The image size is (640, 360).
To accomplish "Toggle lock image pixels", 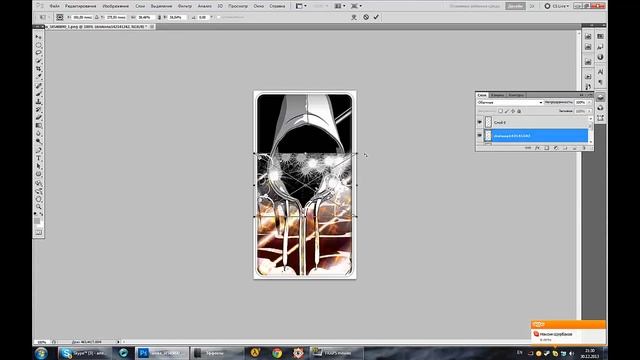I will (507, 111).
